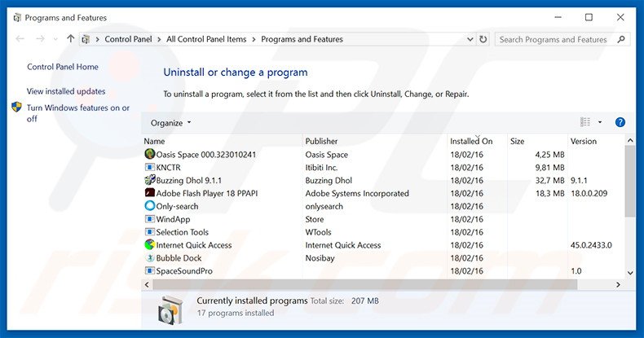Click the Adobe Flash Player icon
The width and height of the screenshot is (644, 338).
pos(149,193)
